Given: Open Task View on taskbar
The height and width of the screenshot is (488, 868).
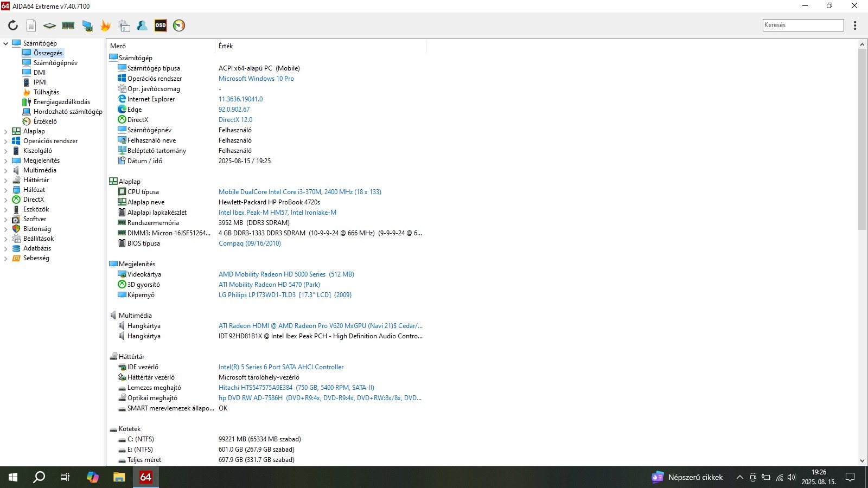Looking at the screenshot, I should pyautogui.click(x=65, y=477).
